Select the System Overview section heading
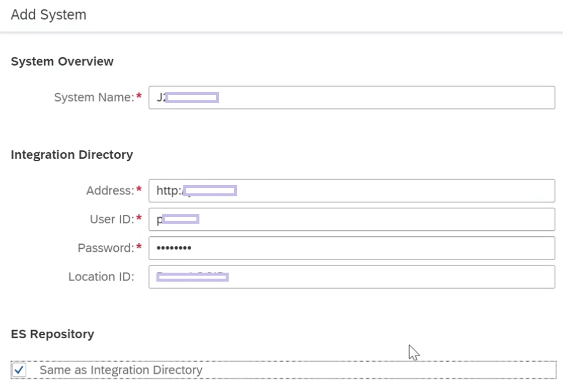Image resolution: width=563 pixels, height=392 pixels. point(62,61)
